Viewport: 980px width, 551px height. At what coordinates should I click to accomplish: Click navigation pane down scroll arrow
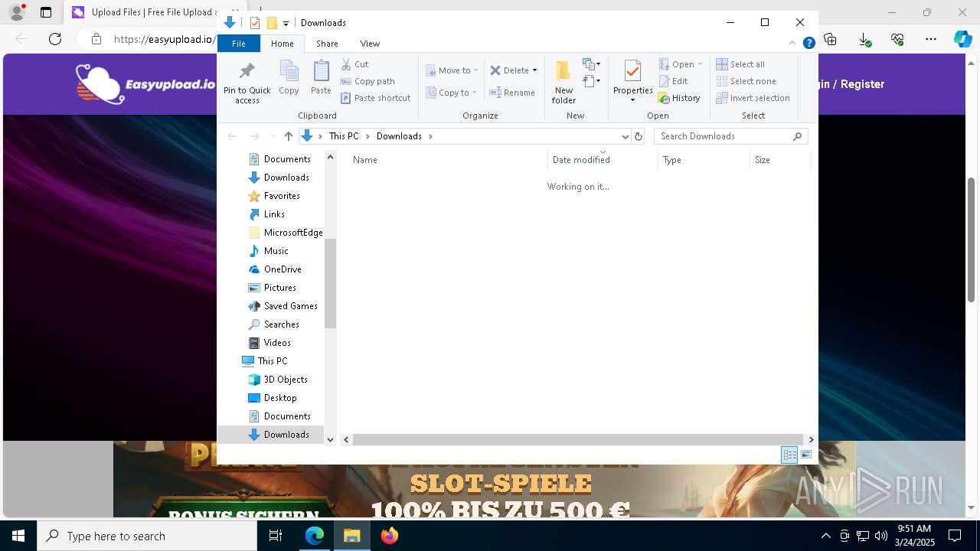pyautogui.click(x=330, y=439)
